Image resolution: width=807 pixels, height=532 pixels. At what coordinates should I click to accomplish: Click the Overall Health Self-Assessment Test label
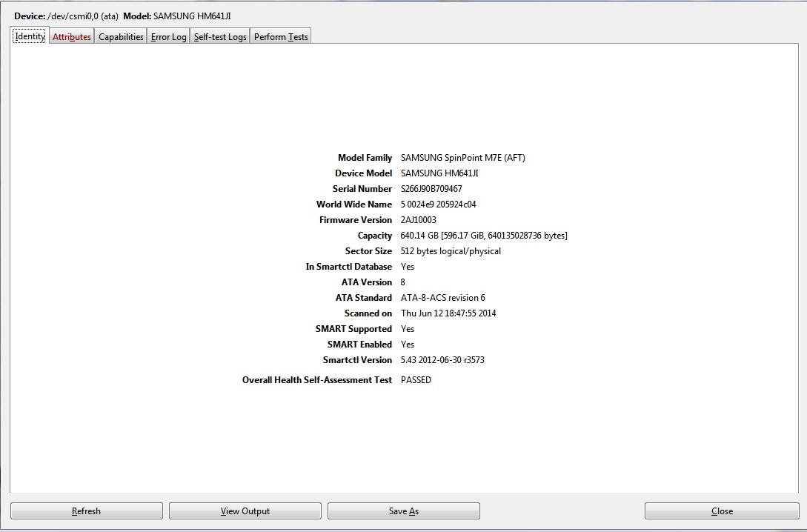pos(317,380)
